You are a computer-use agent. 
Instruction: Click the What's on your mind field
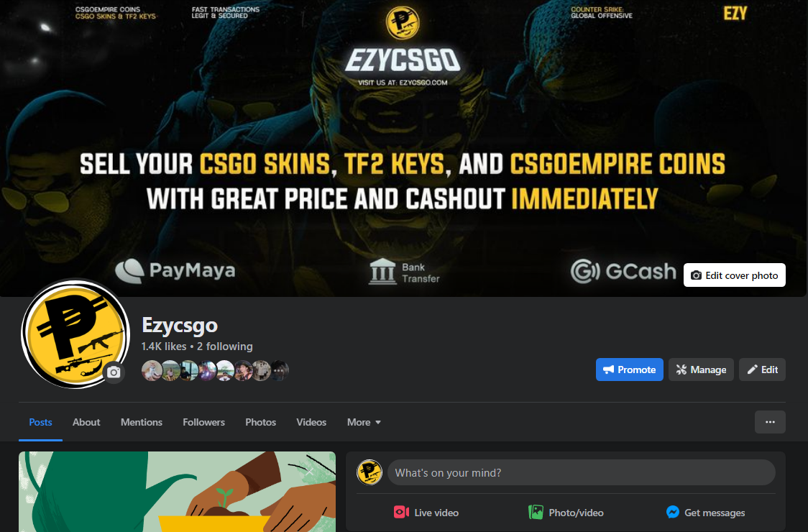click(582, 472)
